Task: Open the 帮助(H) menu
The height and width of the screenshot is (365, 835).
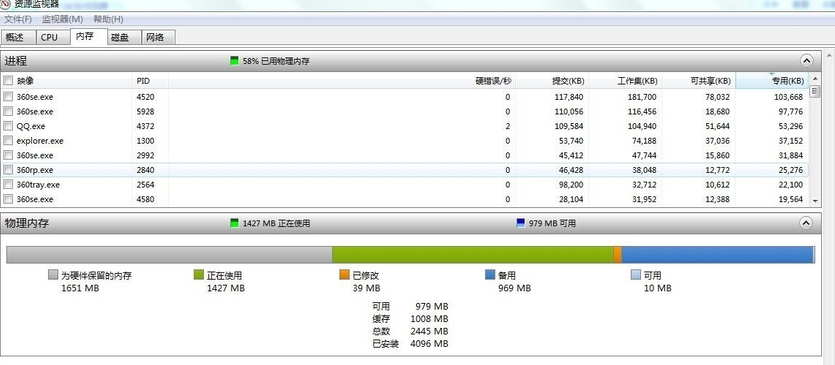Action: click(x=108, y=19)
